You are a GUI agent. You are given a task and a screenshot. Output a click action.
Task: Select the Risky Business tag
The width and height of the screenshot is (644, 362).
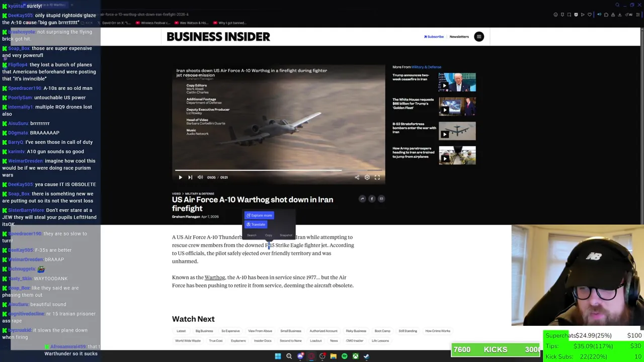(356, 331)
